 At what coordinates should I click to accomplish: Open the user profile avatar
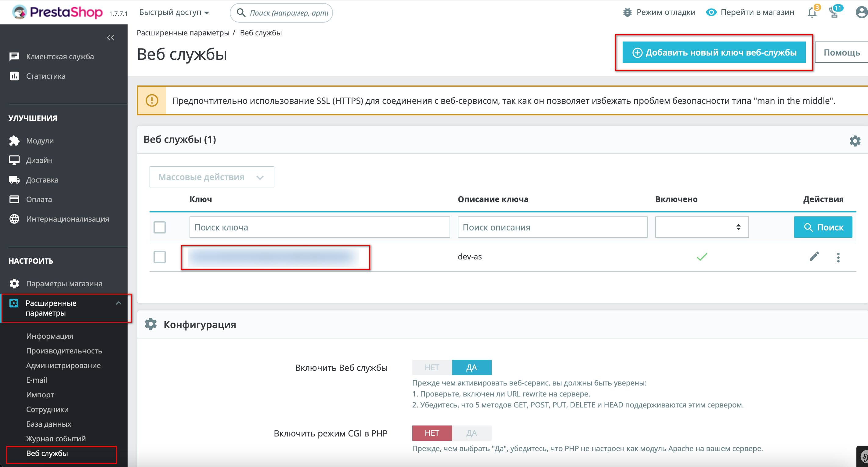(x=861, y=13)
